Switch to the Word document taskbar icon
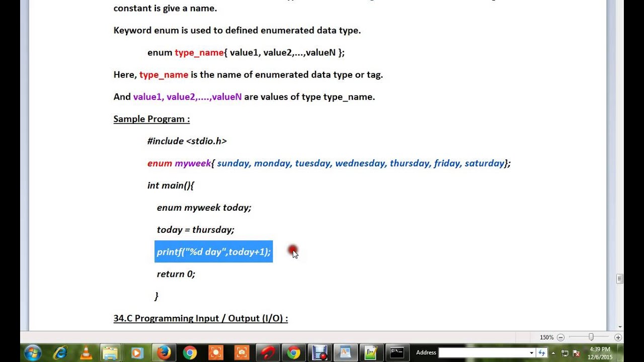The height and width of the screenshot is (362, 644). 346,353
